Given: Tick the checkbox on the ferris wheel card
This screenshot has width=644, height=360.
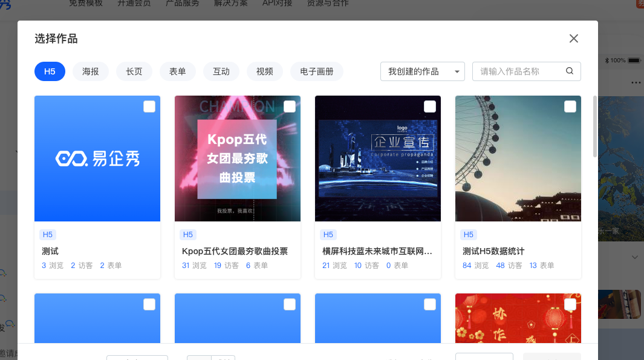Looking at the screenshot, I should tap(570, 107).
